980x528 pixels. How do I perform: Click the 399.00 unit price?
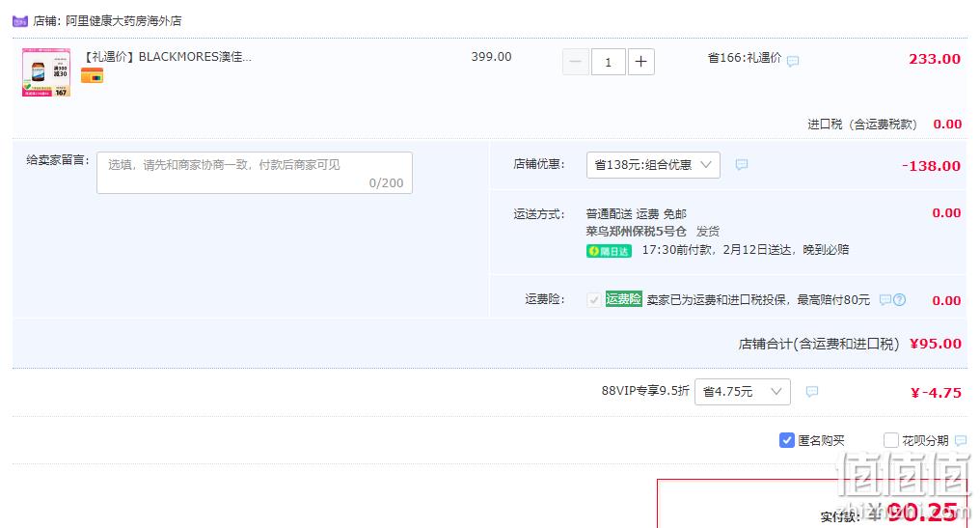(491, 57)
